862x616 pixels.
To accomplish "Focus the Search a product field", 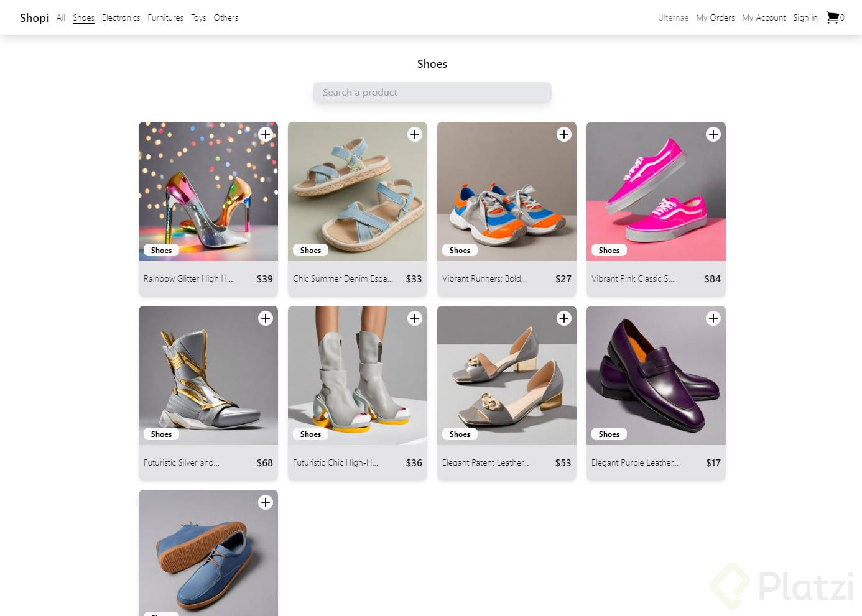I will (432, 93).
